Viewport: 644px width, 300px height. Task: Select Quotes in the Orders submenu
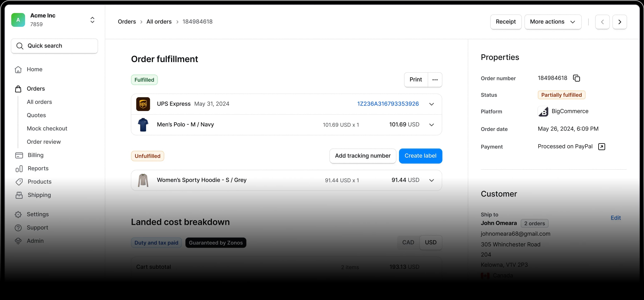[36, 115]
